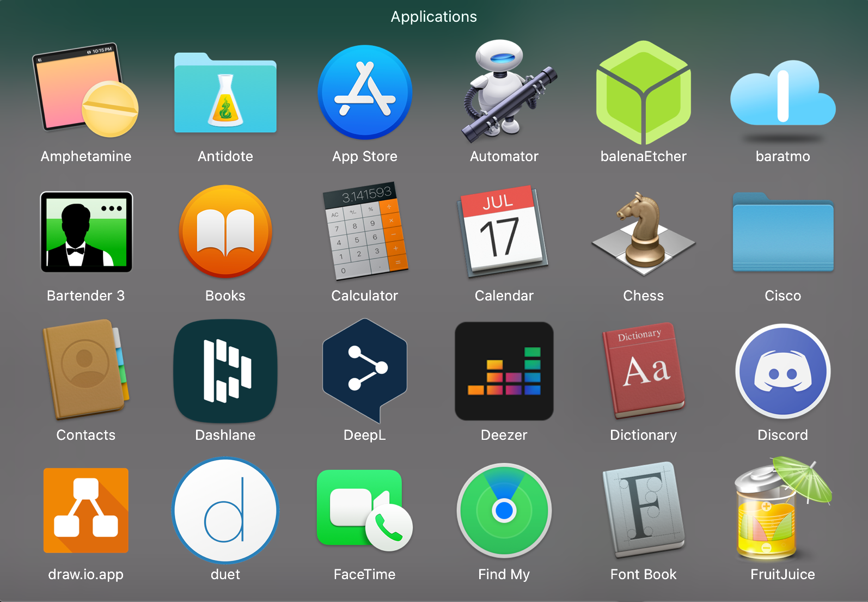Launch the Deezer equalizer icon

click(504, 371)
